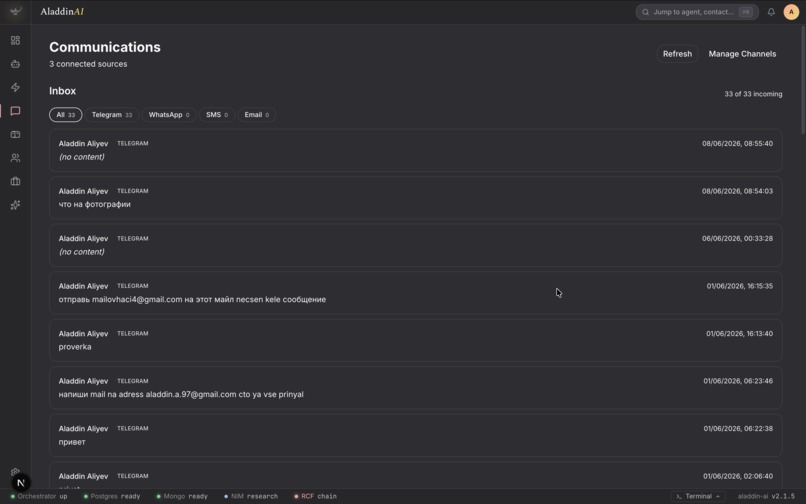Click the '3 connected sources' subtitle

88,64
